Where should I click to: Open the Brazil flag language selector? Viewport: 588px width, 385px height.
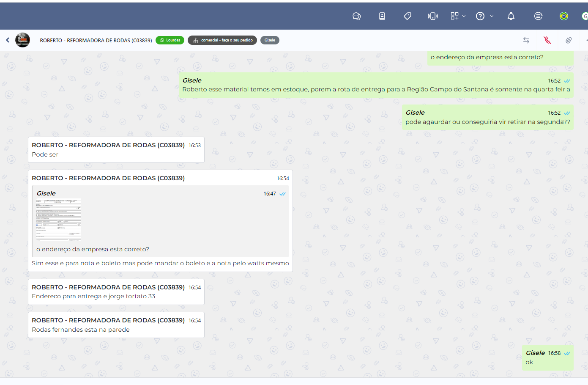click(x=564, y=16)
